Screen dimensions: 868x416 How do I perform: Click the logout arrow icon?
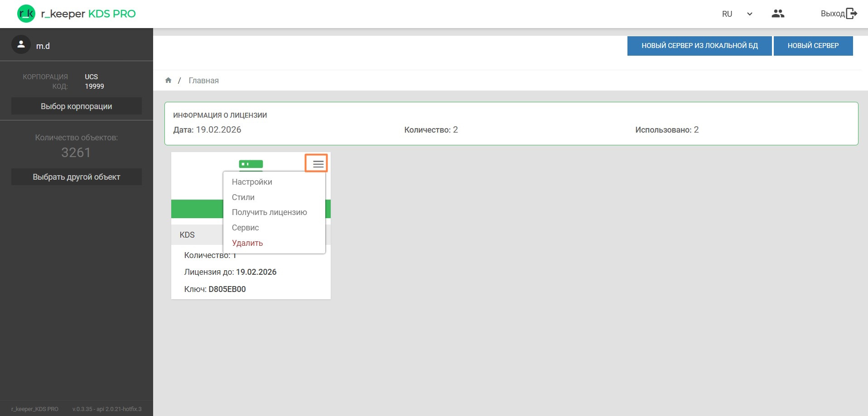(x=852, y=14)
